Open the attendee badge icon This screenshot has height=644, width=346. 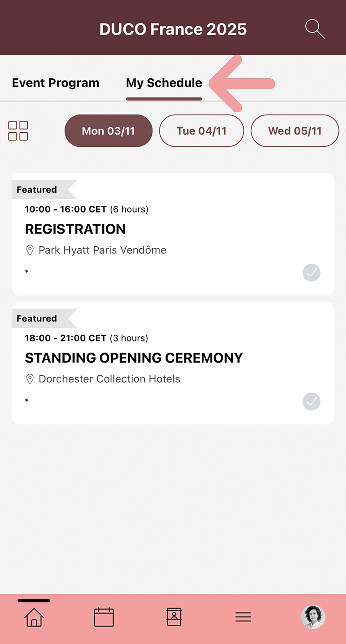click(x=174, y=617)
